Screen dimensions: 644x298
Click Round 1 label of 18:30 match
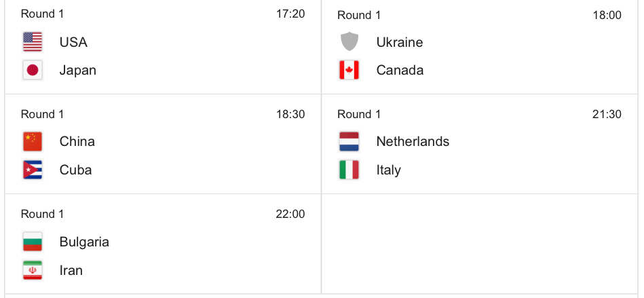42,114
